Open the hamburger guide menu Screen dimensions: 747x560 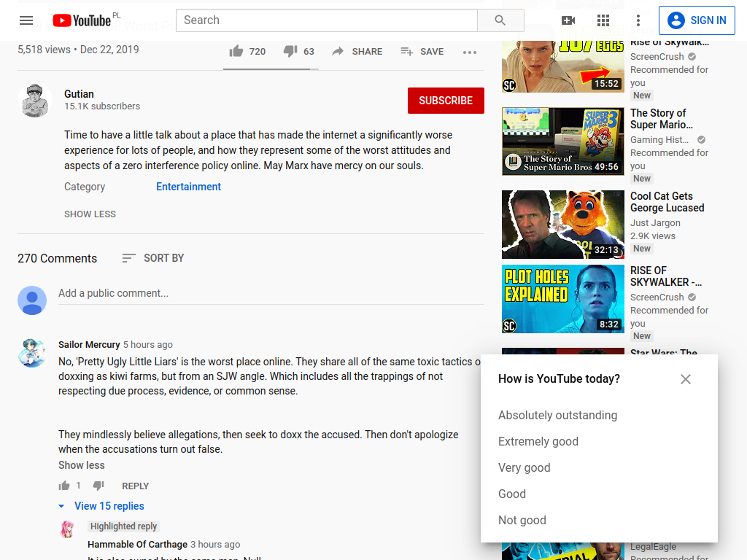click(x=26, y=20)
